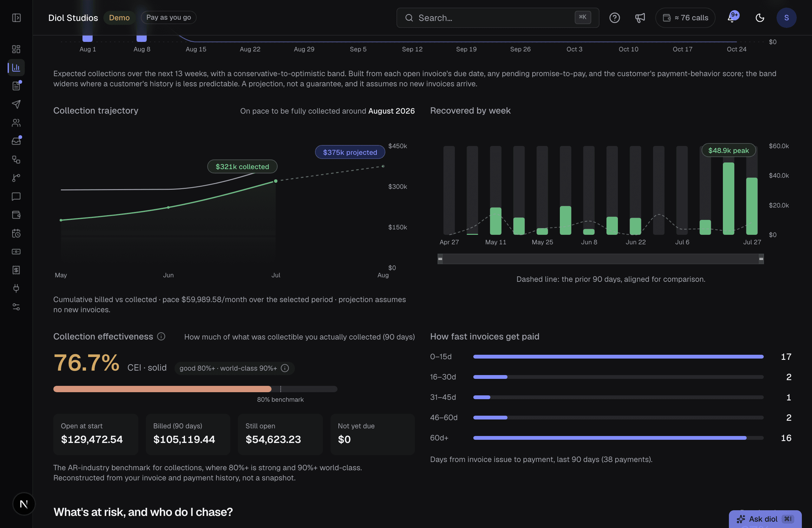Image resolution: width=812 pixels, height=528 pixels.
Task: Open the inbox tray sidebar icon
Action: [16, 141]
